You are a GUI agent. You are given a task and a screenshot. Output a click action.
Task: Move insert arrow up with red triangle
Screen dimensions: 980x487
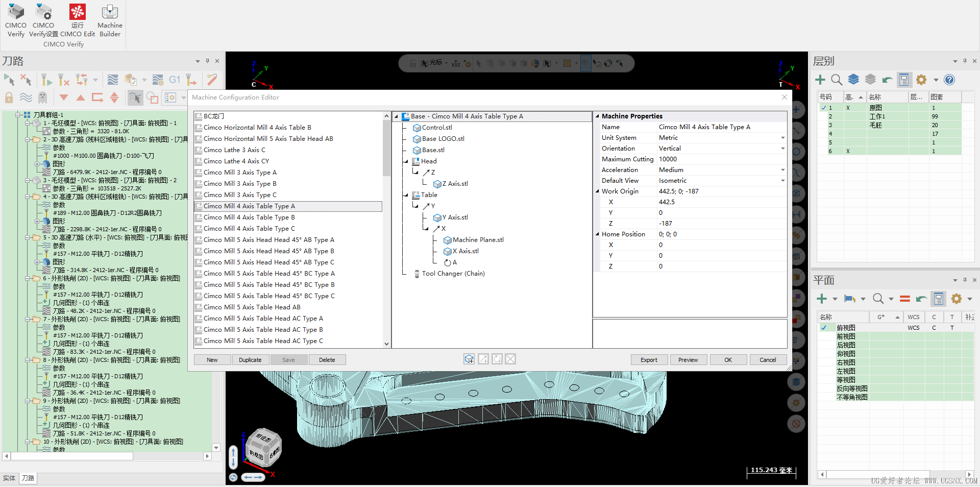[x=81, y=98]
